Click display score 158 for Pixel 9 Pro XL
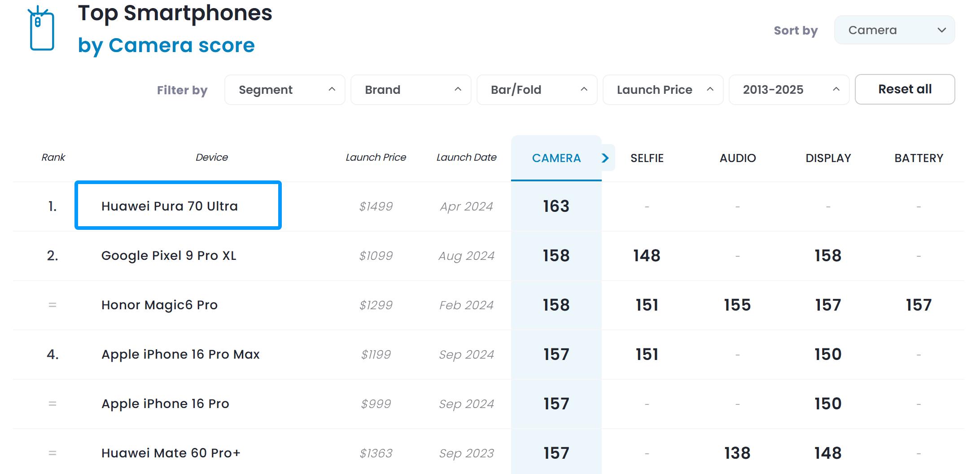The width and height of the screenshot is (980, 474). [x=828, y=255]
